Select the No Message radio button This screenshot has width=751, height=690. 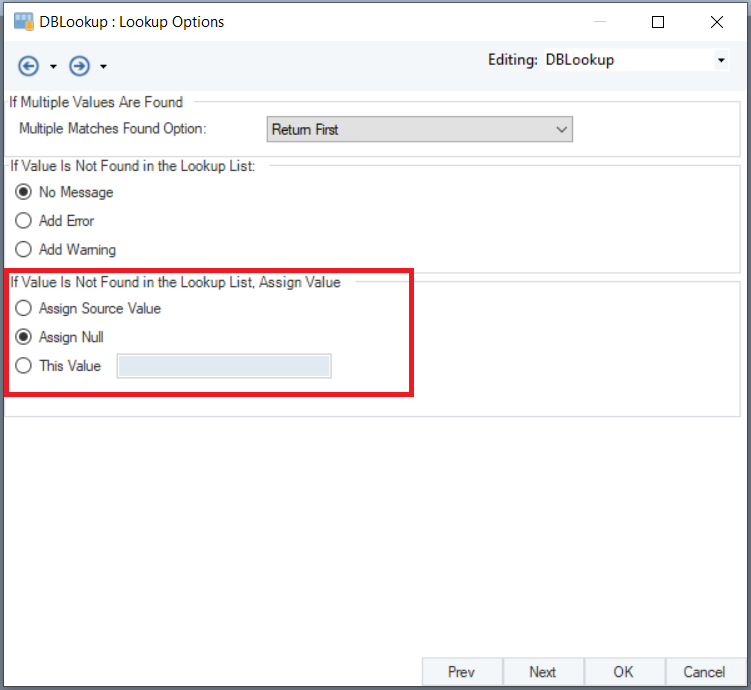tap(24, 192)
